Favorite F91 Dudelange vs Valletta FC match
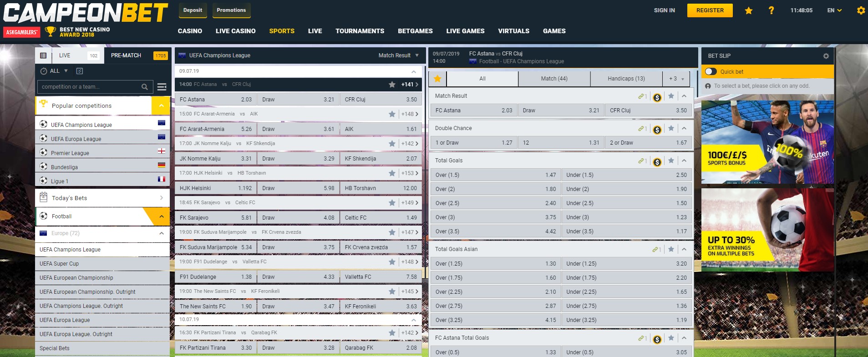868x357 pixels. 391,262
